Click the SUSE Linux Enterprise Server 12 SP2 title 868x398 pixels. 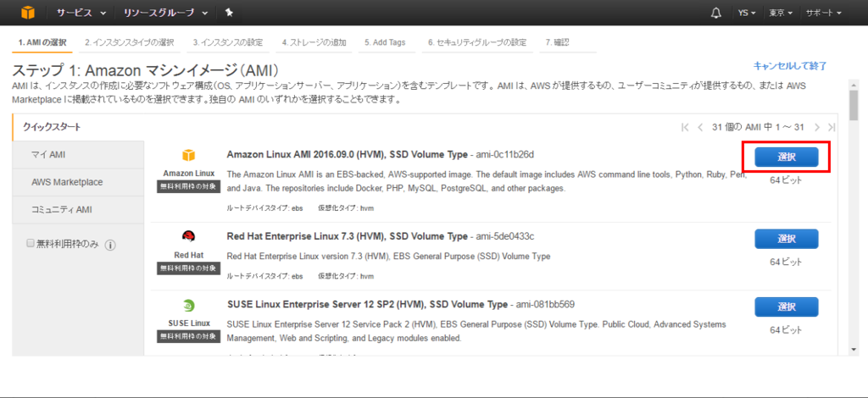point(367,305)
